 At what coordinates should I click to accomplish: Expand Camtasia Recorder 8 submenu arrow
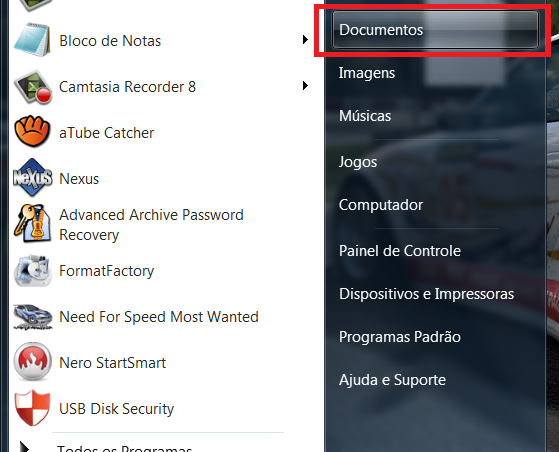pos(305,86)
